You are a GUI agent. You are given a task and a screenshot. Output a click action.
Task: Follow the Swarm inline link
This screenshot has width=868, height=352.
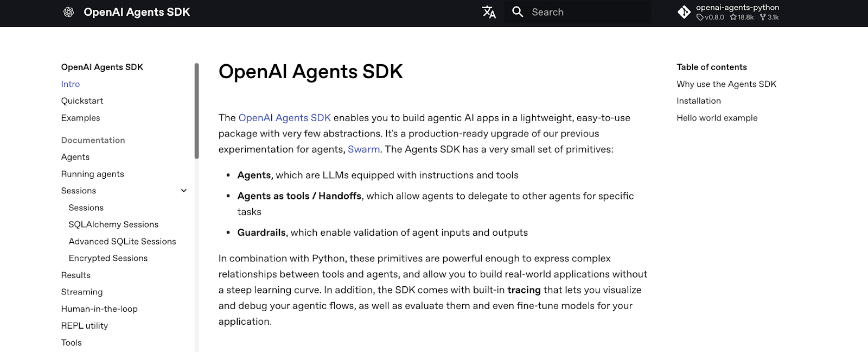point(363,149)
